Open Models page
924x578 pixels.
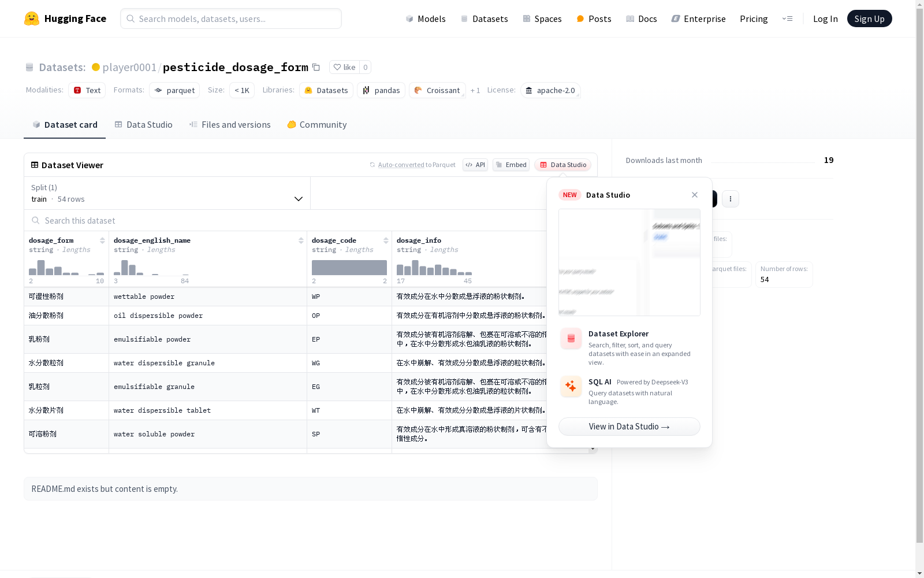click(426, 18)
